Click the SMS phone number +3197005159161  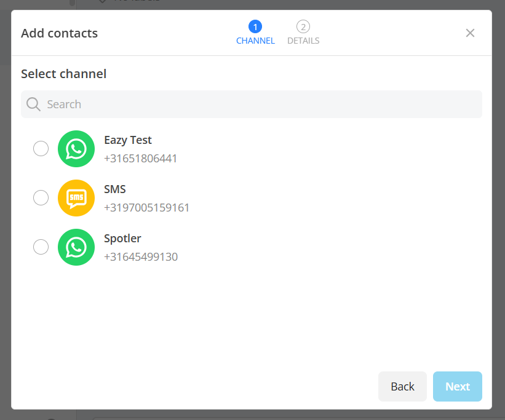tap(146, 207)
